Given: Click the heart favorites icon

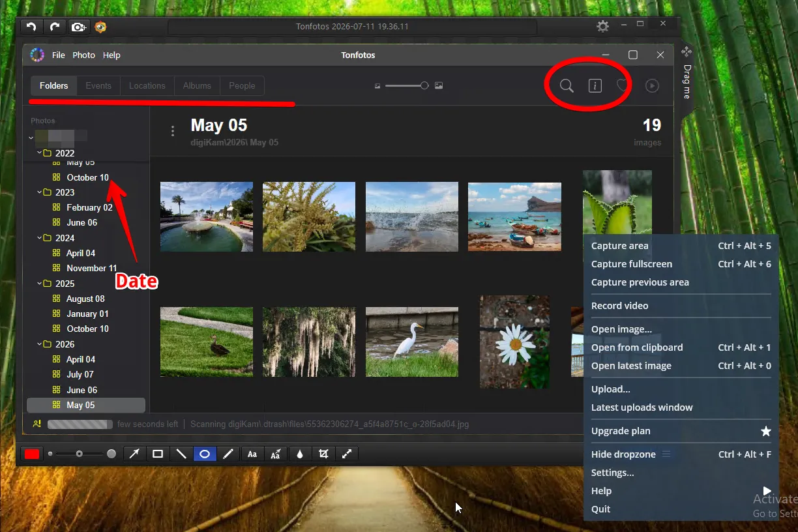Looking at the screenshot, I should point(623,85).
